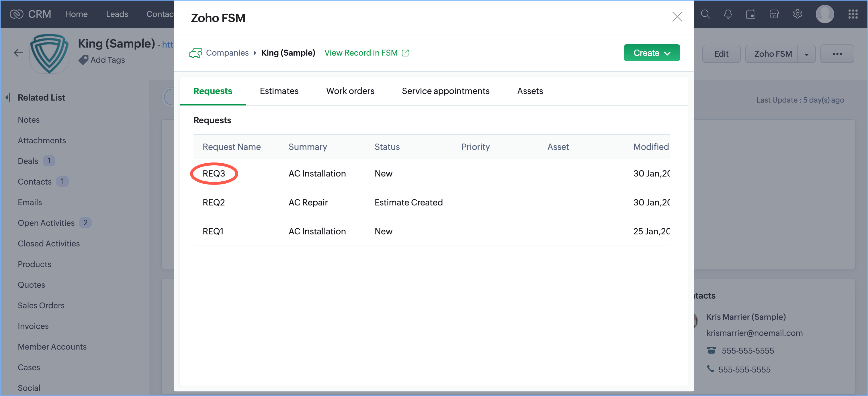Collapse the Related List sidebar
The image size is (868, 396).
(8, 98)
